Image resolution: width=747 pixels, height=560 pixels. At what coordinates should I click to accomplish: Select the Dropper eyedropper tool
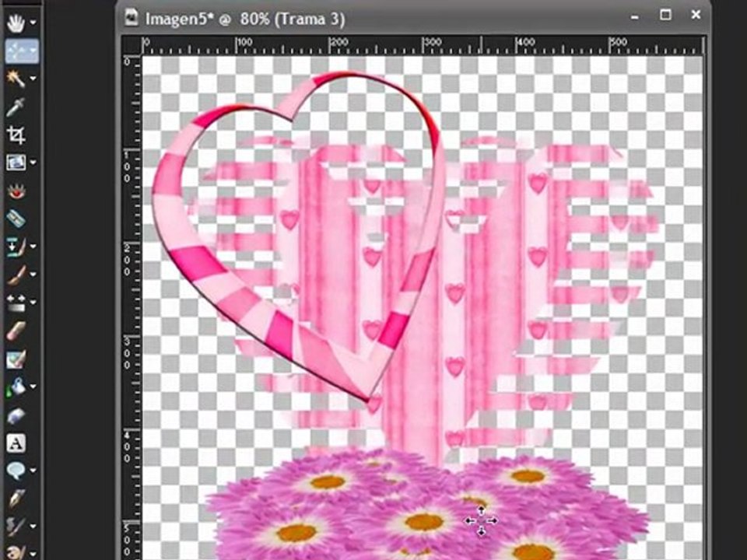[16, 107]
